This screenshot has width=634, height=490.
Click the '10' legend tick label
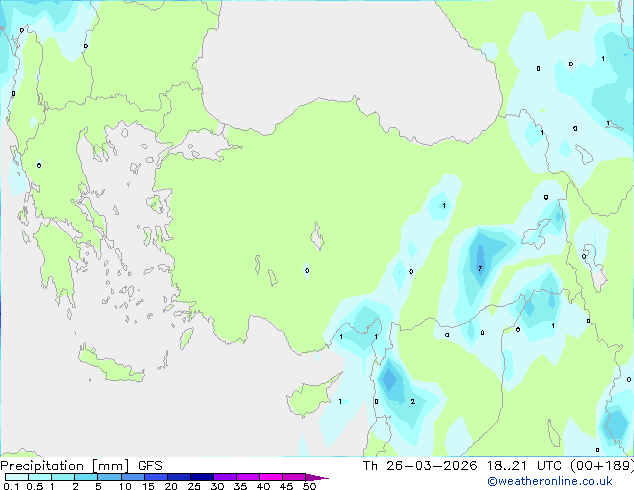125,486
